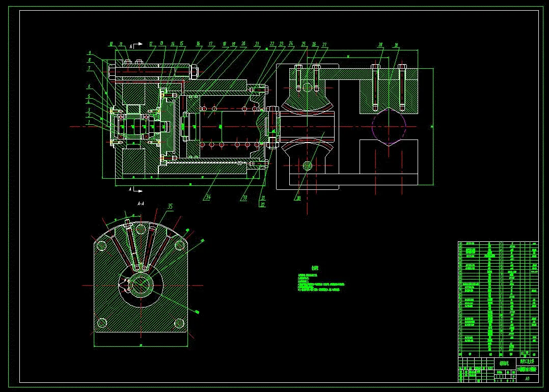Pick the balloon number 20

coord(243,43)
